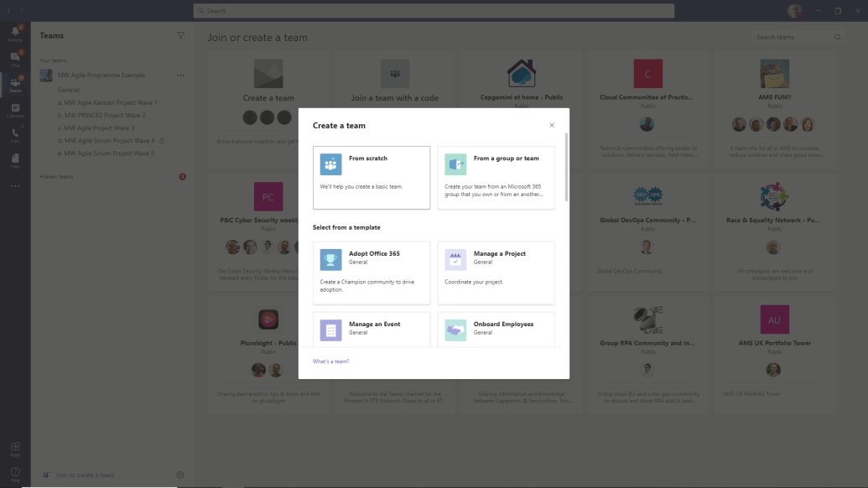Open the Activity feed
Image resolution: width=868 pixels, height=488 pixels.
pos(14,34)
